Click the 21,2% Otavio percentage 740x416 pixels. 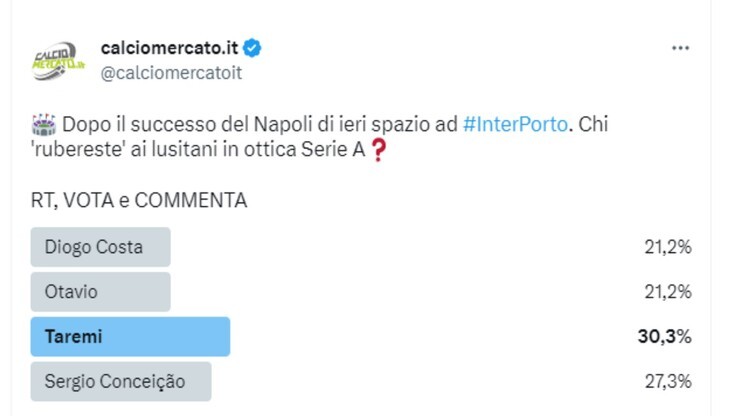(x=668, y=292)
